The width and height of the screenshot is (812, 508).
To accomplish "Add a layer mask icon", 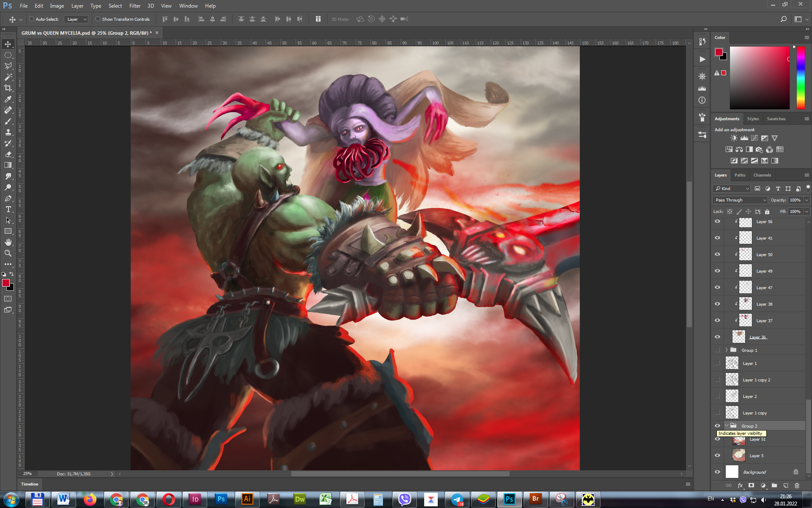I will pos(751,486).
